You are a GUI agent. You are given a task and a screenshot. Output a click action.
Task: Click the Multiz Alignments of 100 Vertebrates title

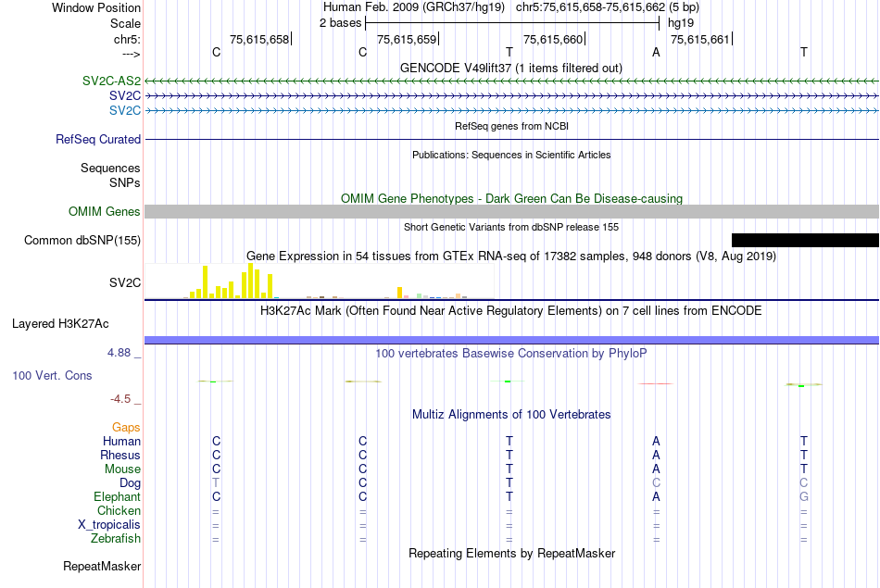point(511,415)
